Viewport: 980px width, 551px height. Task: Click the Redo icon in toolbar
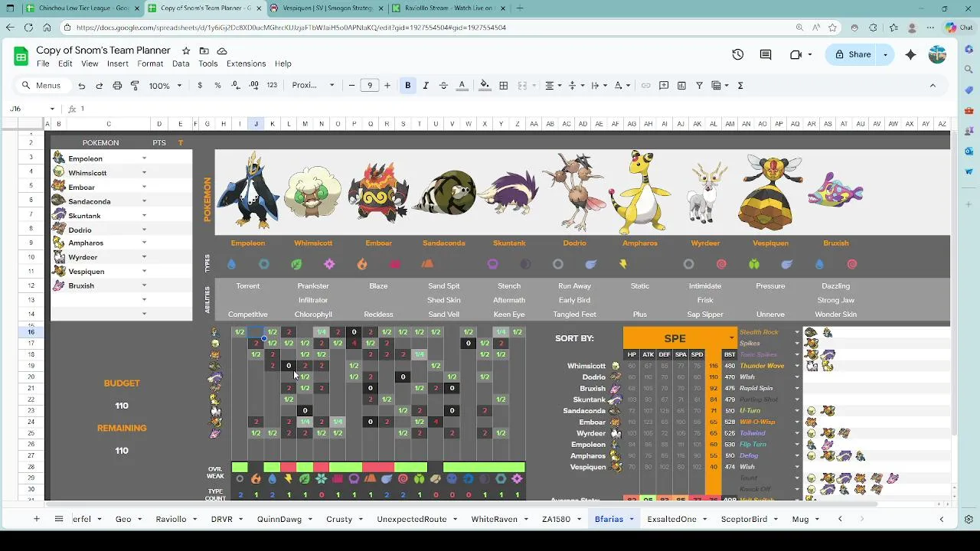[100, 86]
